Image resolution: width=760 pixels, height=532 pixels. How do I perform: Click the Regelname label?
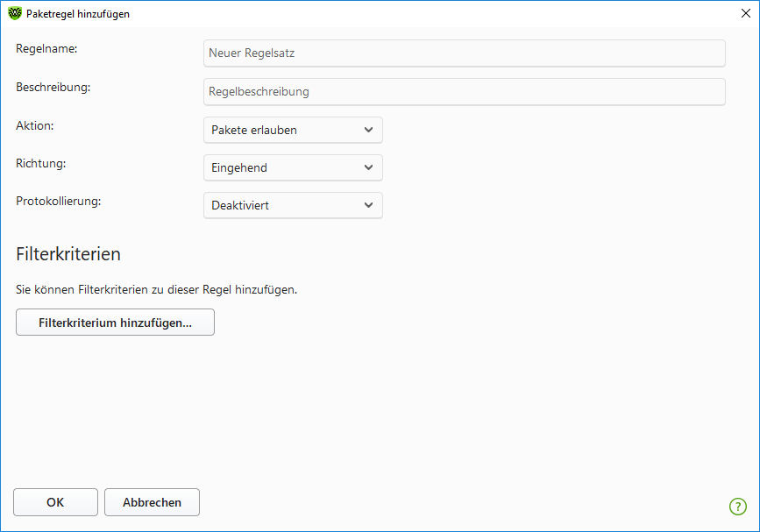pos(46,49)
